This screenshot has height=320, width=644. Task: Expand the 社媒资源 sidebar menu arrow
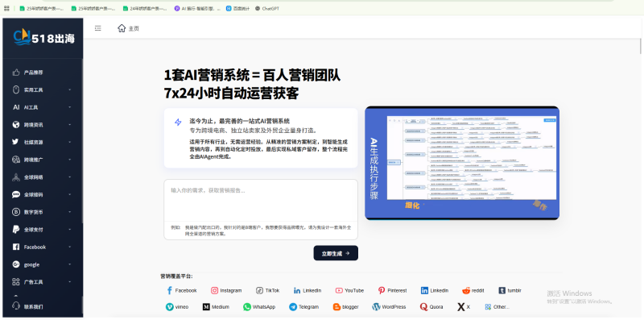point(69,142)
